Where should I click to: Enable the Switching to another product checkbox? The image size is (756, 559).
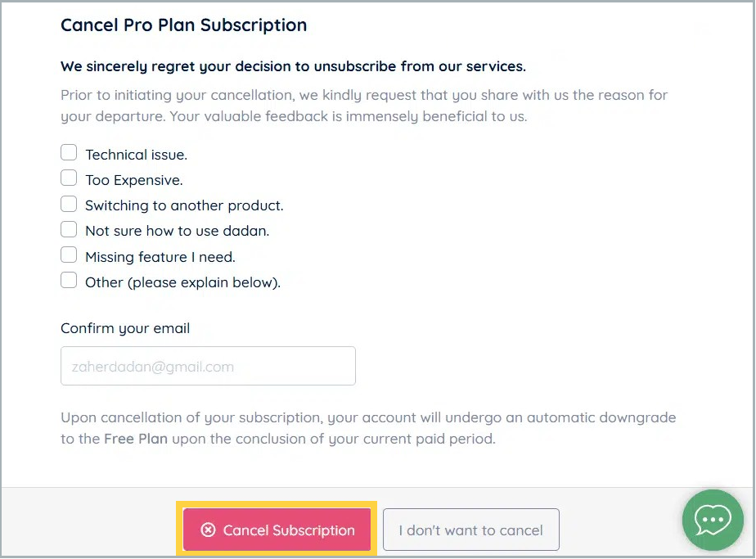click(x=70, y=204)
